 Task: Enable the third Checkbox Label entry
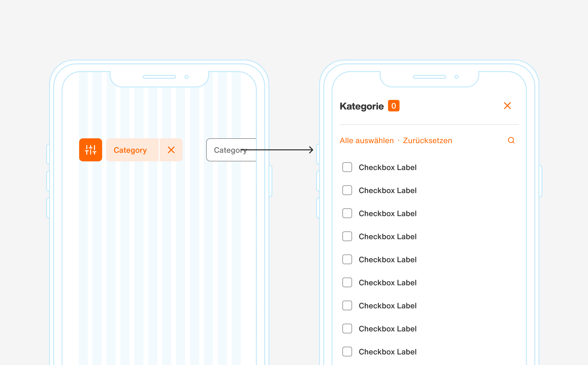point(347,213)
